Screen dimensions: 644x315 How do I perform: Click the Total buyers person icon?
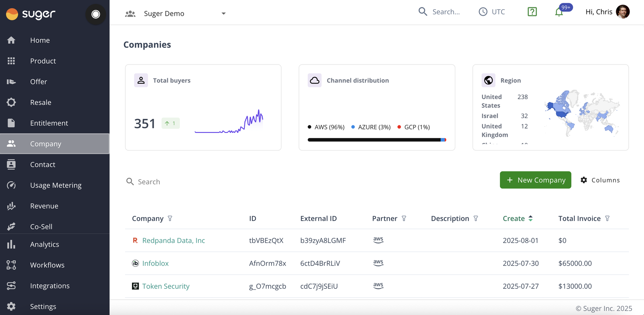tap(141, 80)
